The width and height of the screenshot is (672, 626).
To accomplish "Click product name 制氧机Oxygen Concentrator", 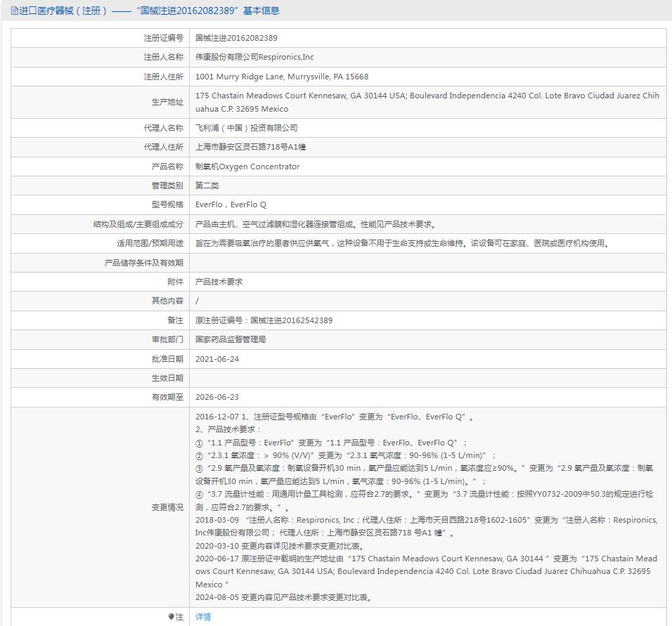I will 247,167.
